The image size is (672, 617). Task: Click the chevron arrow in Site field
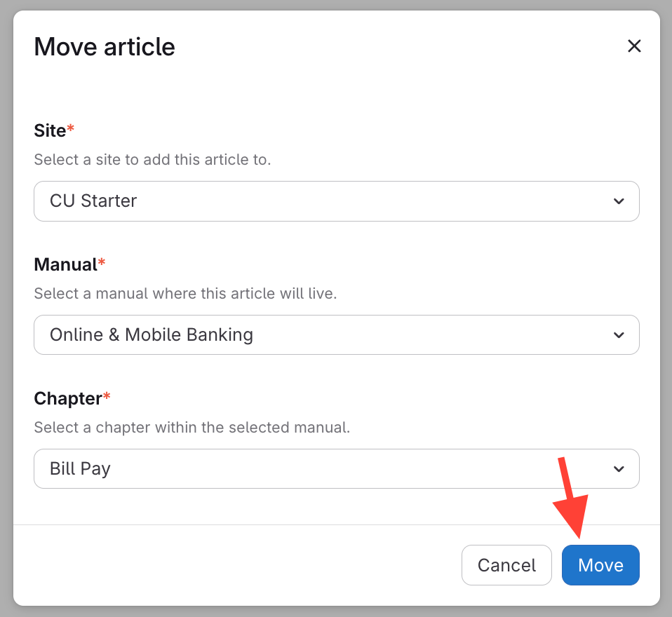click(619, 201)
